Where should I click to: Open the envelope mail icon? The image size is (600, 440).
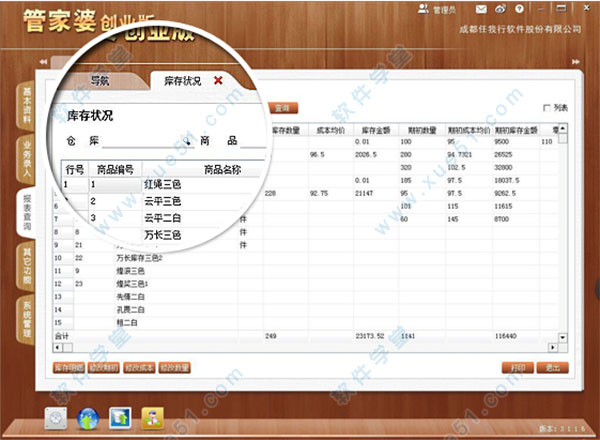[481, 9]
